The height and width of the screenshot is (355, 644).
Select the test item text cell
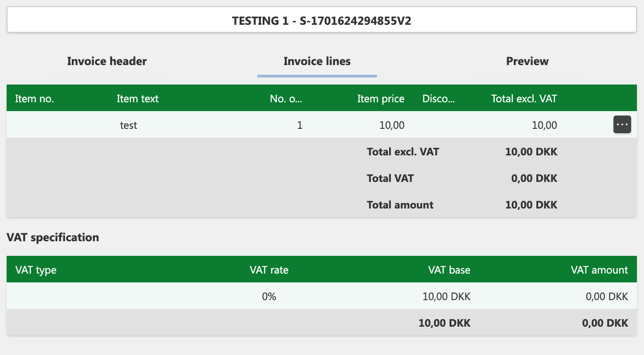(128, 125)
